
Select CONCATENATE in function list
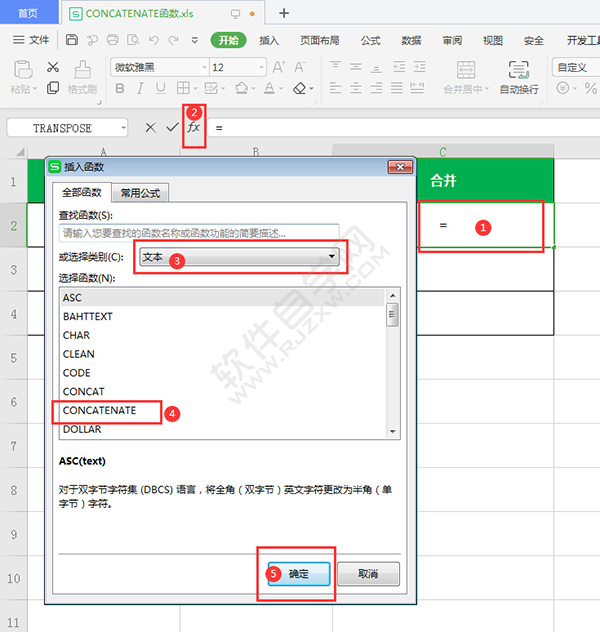click(x=222, y=410)
